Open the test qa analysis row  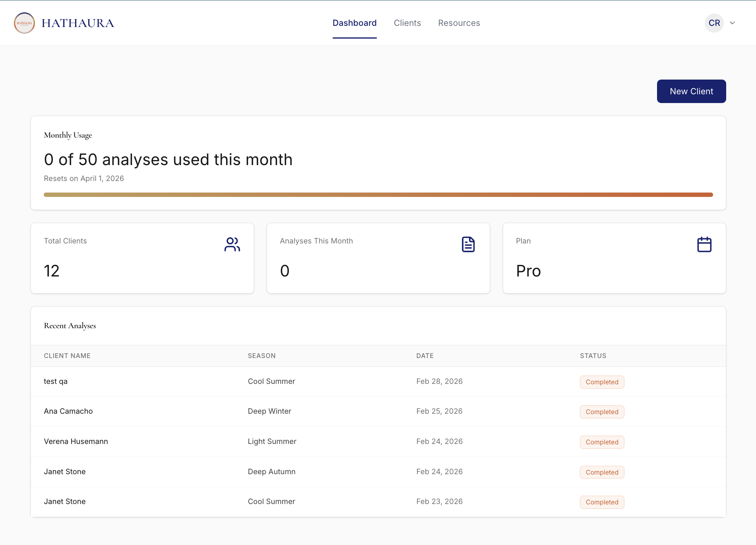pos(56,381)
